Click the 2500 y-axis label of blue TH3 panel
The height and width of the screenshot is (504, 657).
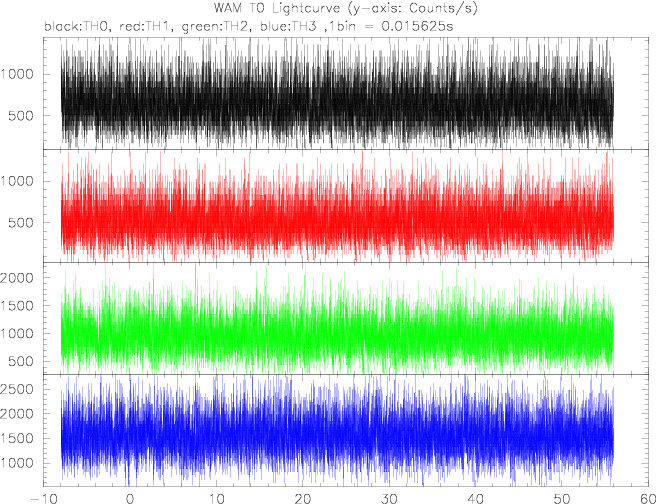[17, 389]
